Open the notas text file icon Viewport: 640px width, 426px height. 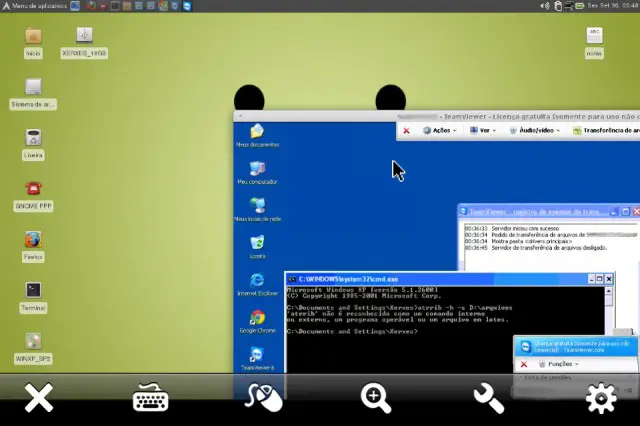pos(594,42)
